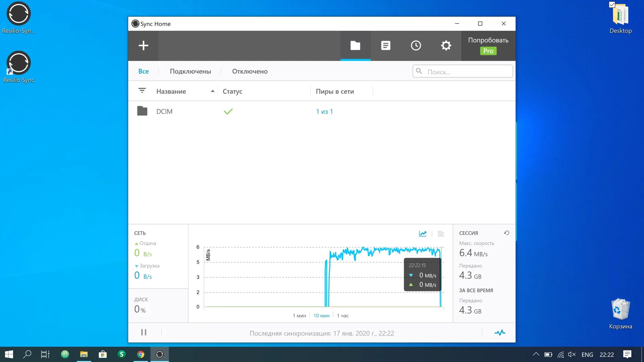Click the Попробовать Pro button
The width and height of the screenshot is (644, 362).
click(x=488, y=46)
